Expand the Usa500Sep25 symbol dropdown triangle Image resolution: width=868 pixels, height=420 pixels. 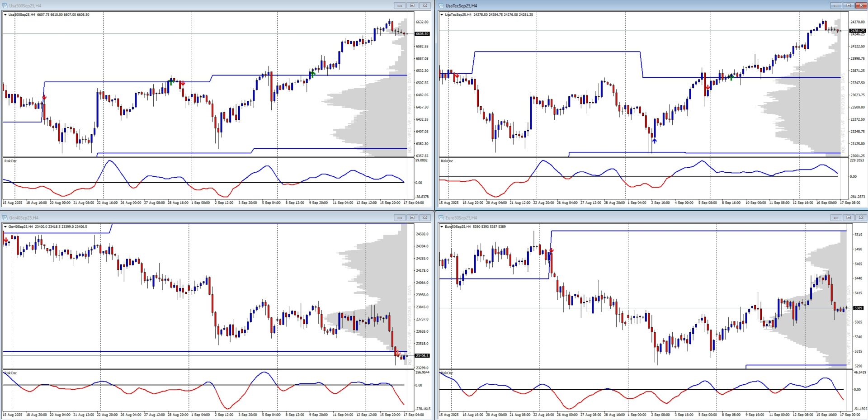[5, 15]
